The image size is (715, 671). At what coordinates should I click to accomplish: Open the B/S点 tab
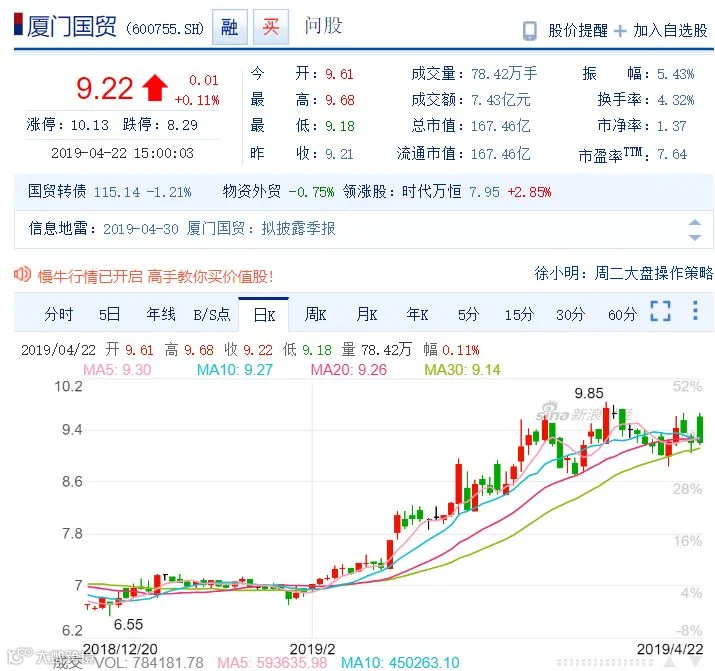point(212,314)
